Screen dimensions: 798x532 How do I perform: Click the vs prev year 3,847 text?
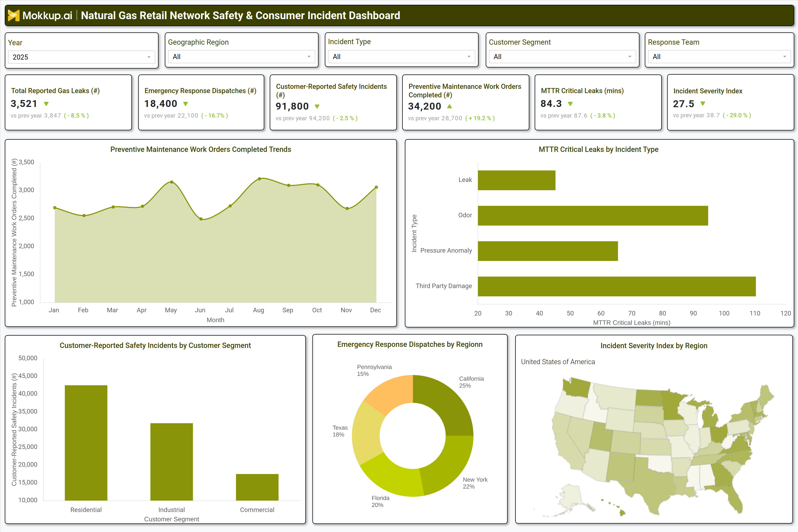click(36, 115)
